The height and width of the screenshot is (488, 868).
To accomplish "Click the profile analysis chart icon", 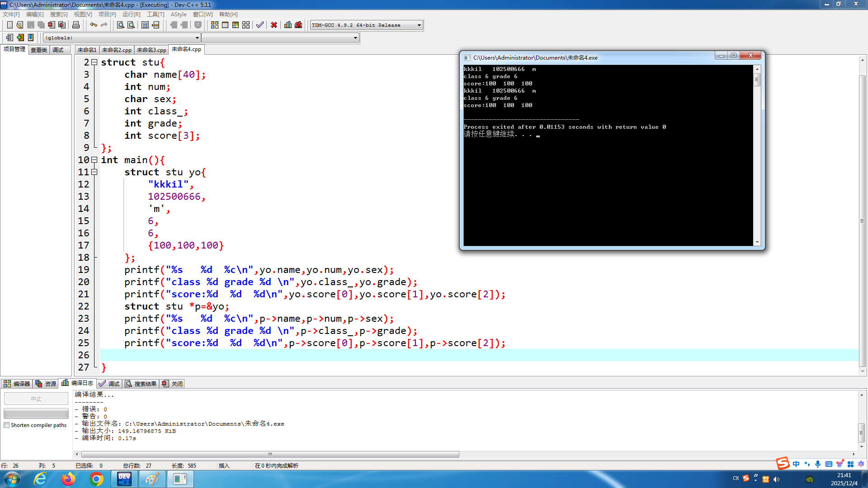I will (288, 25).
